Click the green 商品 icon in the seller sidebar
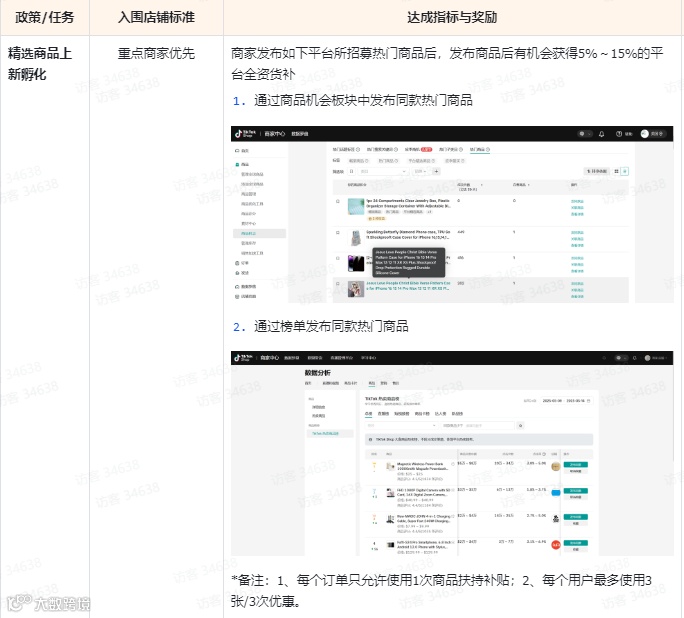Image resolution: width=684 pixels, height=618 pixels. click(x=237, y=164)
